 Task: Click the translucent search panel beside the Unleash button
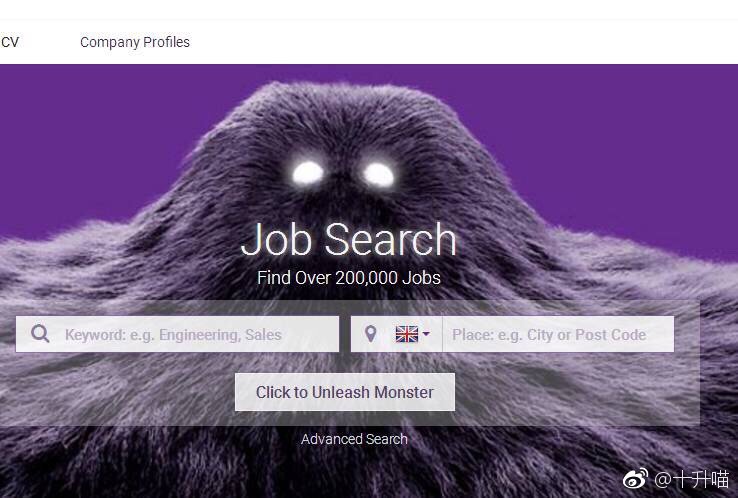(x=577, y=392)
